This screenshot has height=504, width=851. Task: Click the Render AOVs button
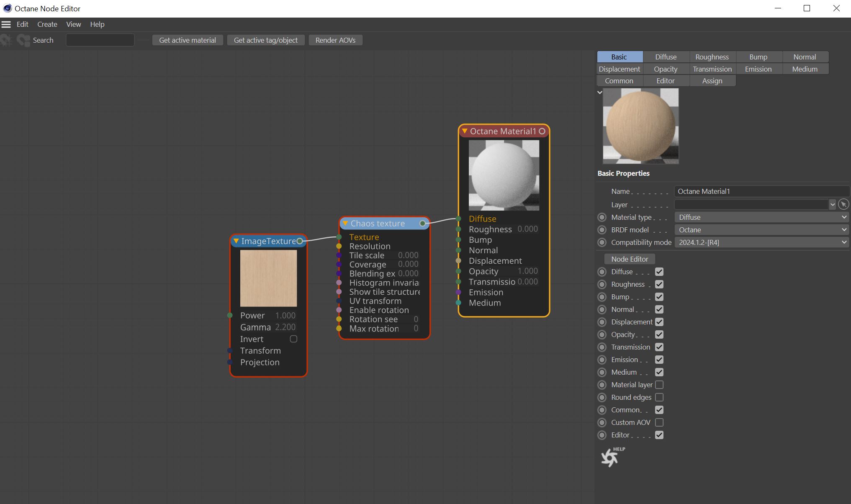tap(335, 40)
